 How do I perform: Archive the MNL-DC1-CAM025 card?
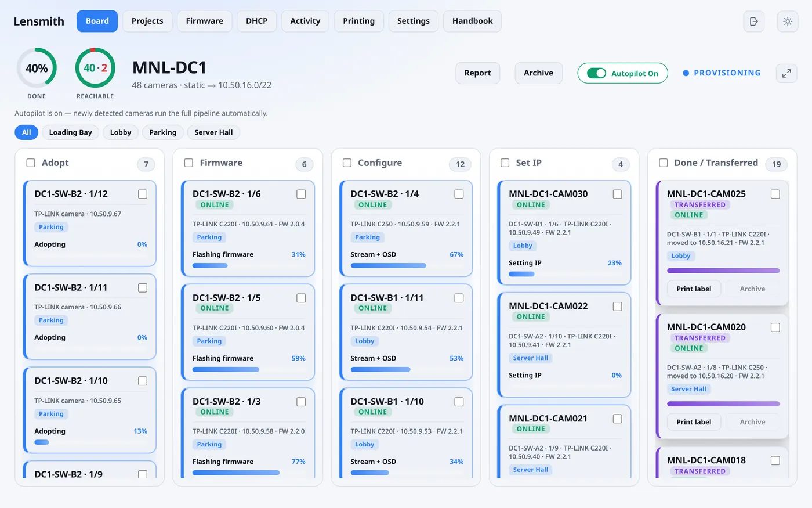[753, 289]
